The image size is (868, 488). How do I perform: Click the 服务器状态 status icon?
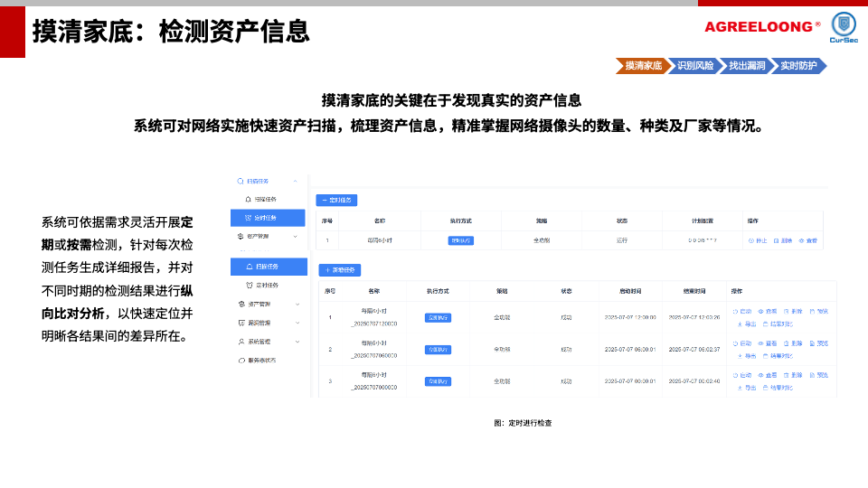241,361
